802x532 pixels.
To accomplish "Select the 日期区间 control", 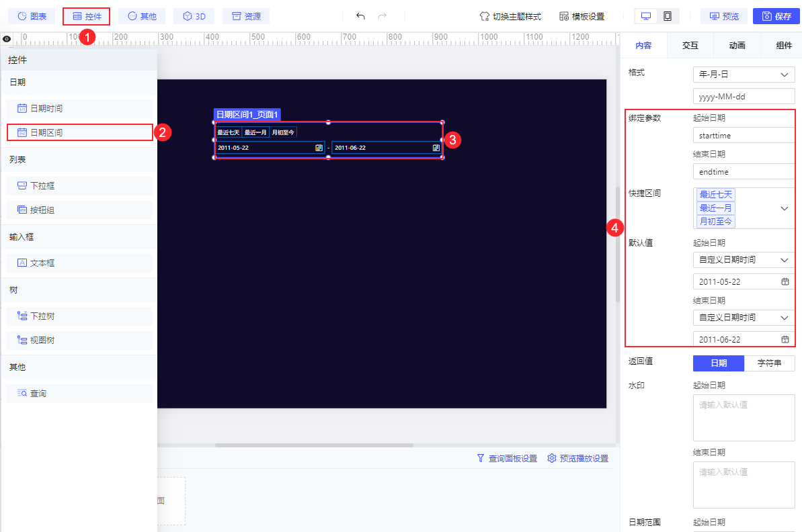I will tap(79, 132).
